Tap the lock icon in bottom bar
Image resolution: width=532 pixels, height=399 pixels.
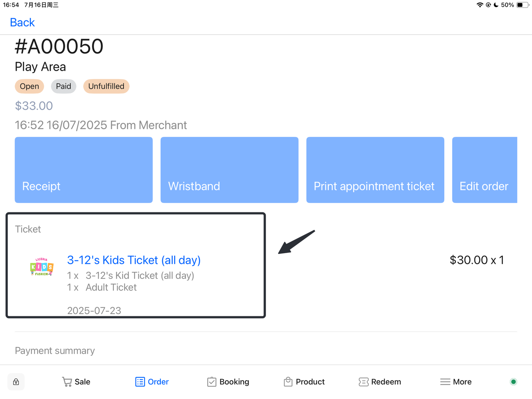[16, 382]
